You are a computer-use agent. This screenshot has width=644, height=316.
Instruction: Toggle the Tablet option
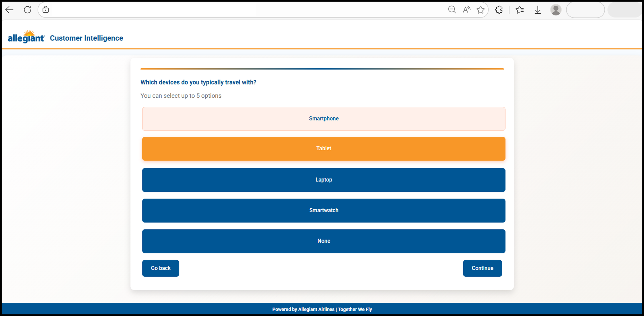pos(324,149)
